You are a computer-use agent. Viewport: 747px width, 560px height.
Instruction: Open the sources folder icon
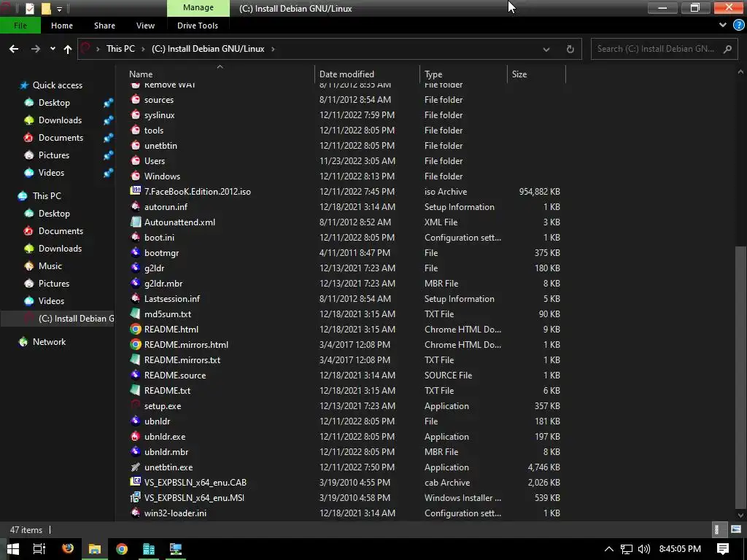tap(136, 99)
